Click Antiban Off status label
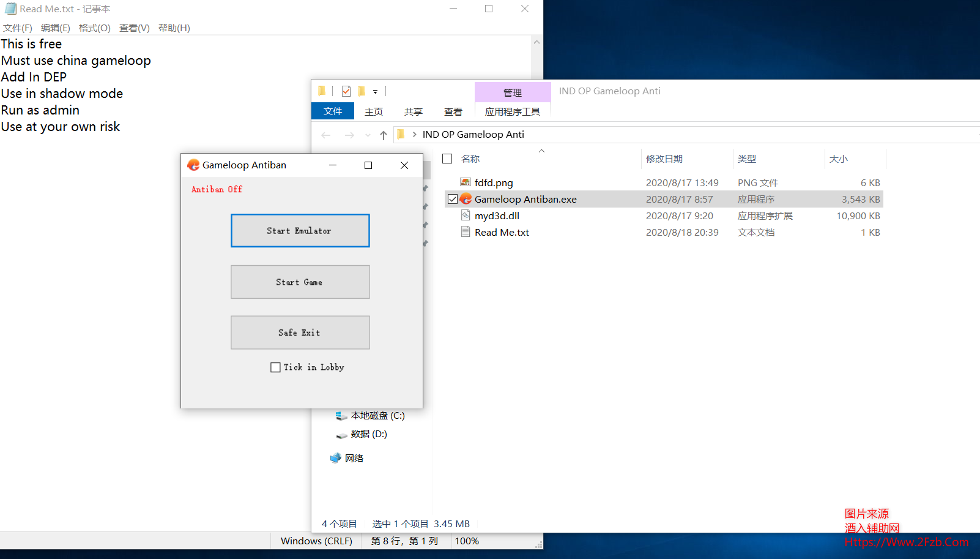Viewport: 980px width, 559px height. (x=217, y=189)
